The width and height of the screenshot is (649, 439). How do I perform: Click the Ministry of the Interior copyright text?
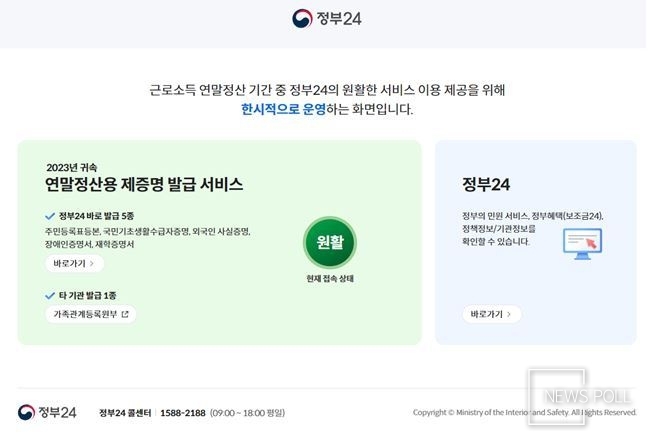(524, 413)
